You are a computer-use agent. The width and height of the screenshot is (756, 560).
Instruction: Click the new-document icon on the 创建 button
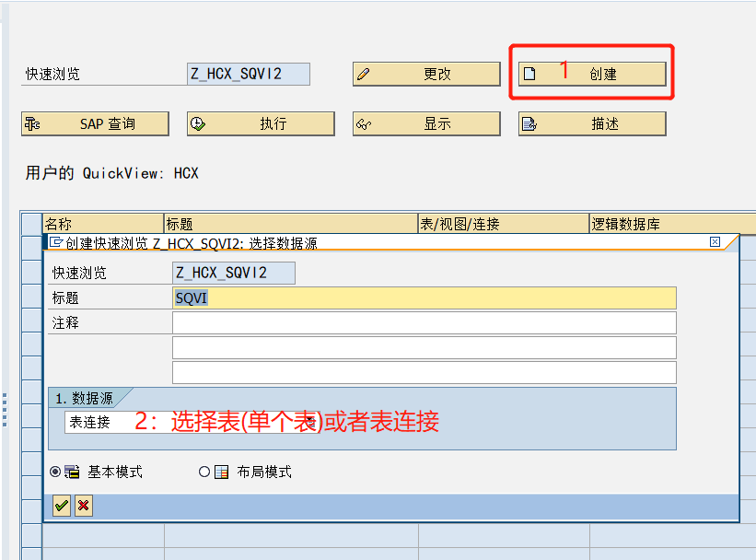tap(529, 73)
